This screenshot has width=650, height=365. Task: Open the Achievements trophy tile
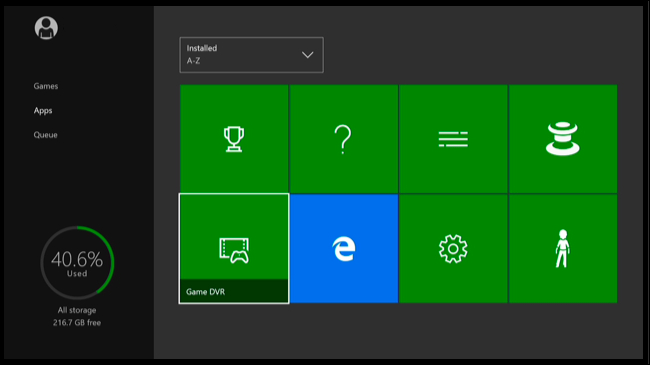coord(234,139)
